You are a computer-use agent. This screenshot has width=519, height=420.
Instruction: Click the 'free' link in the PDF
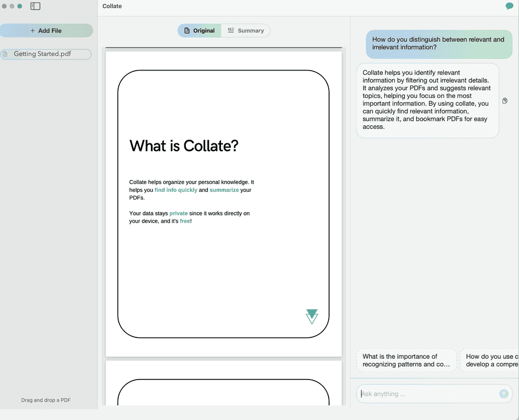click(185, 221)
